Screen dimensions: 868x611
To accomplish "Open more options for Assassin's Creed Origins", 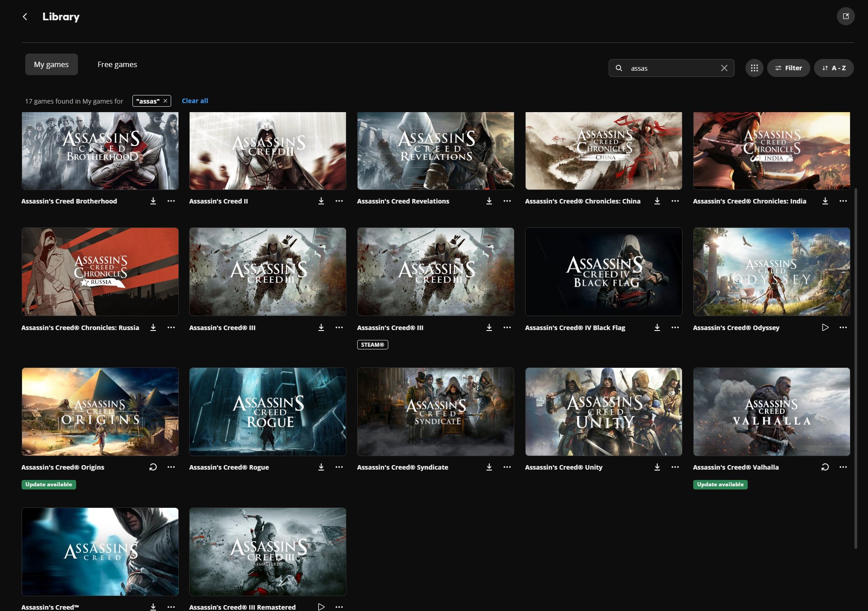I will click(171, 467).
